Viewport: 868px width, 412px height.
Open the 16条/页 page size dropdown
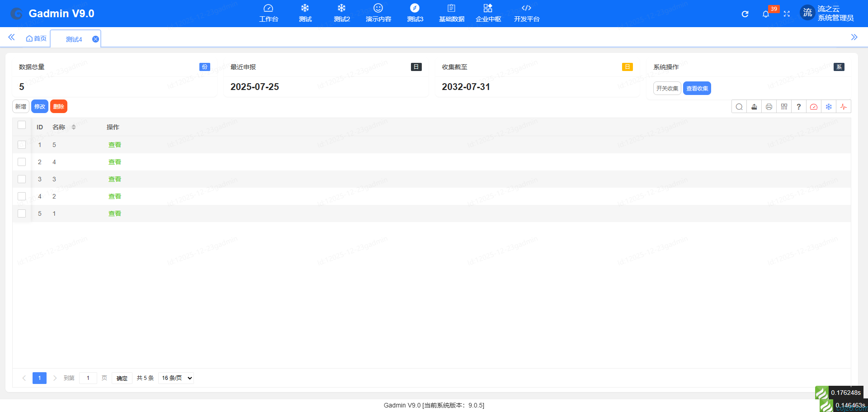click(175, 378)
